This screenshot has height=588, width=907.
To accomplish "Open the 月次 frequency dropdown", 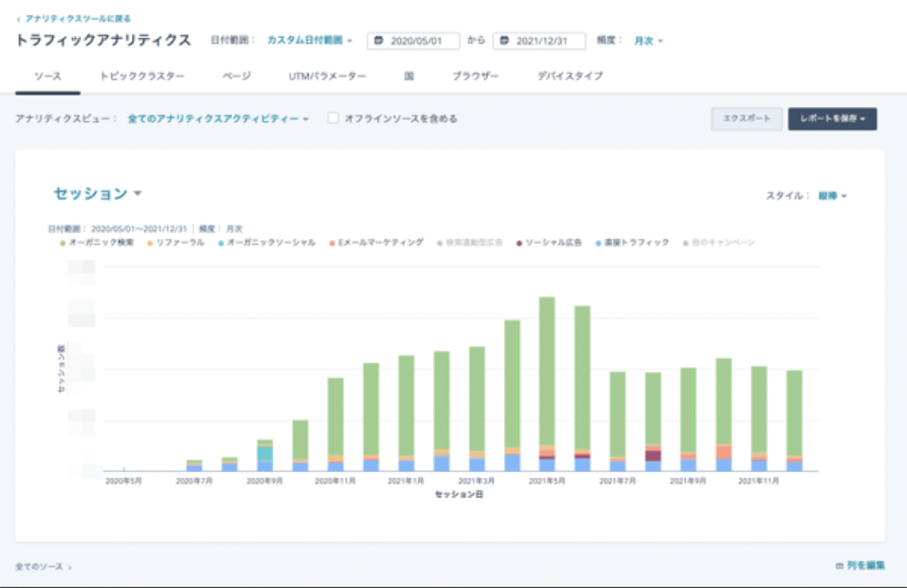I will [x=648, y=41].
